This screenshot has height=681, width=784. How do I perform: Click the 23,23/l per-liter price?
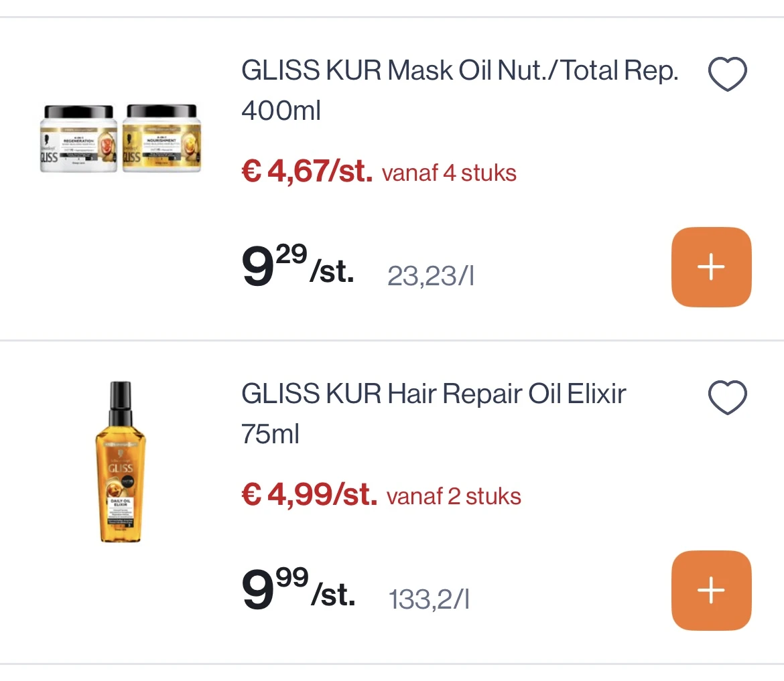(431, 274)
